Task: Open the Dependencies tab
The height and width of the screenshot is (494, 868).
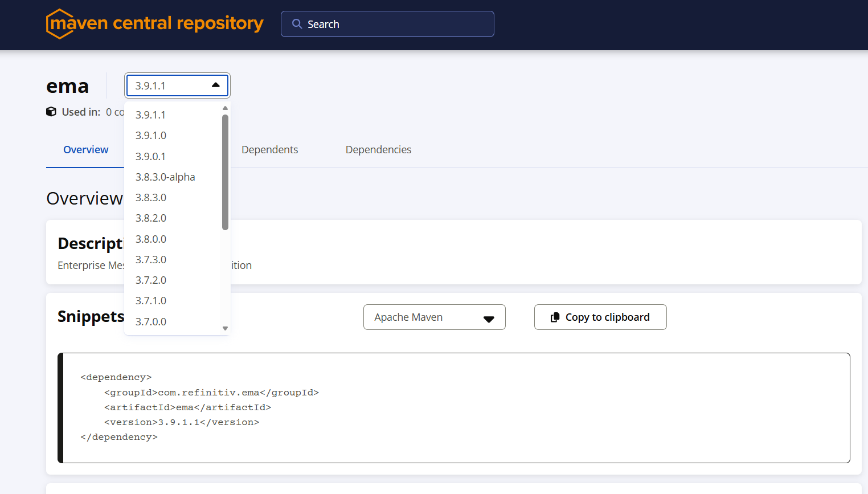Action: pos(378,149)
